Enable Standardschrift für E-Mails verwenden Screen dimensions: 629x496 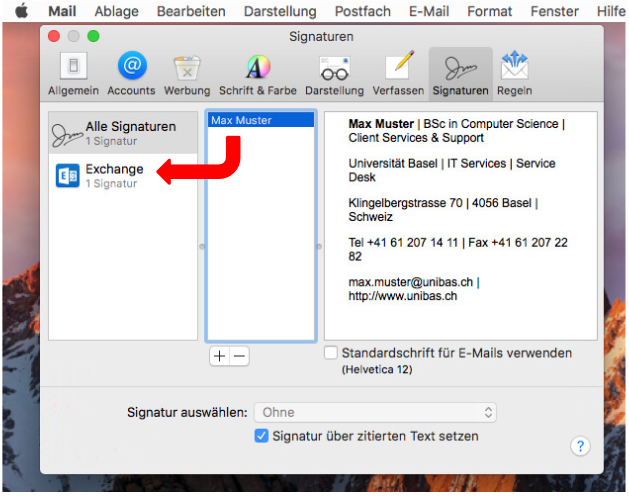pos(331,353)
